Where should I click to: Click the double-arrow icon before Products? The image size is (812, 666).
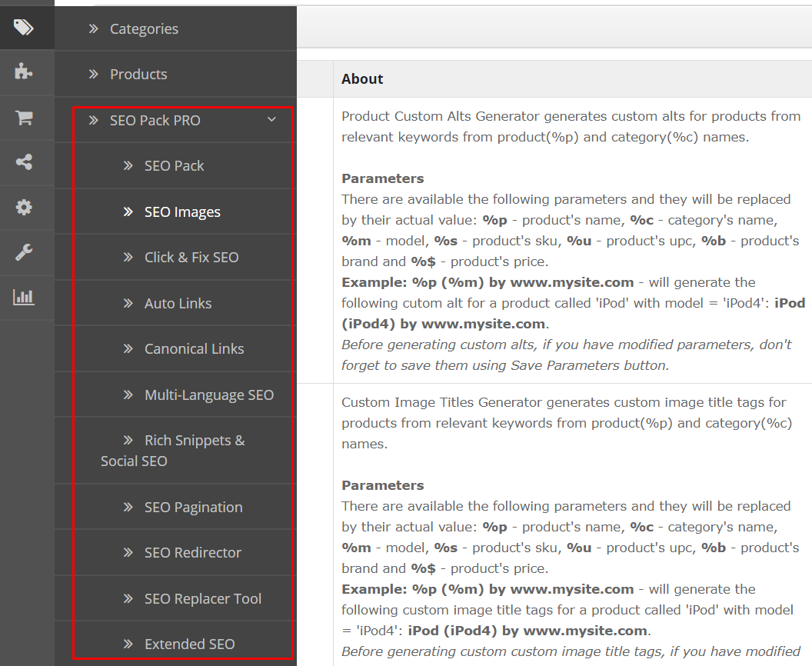(x=93, y=74)
